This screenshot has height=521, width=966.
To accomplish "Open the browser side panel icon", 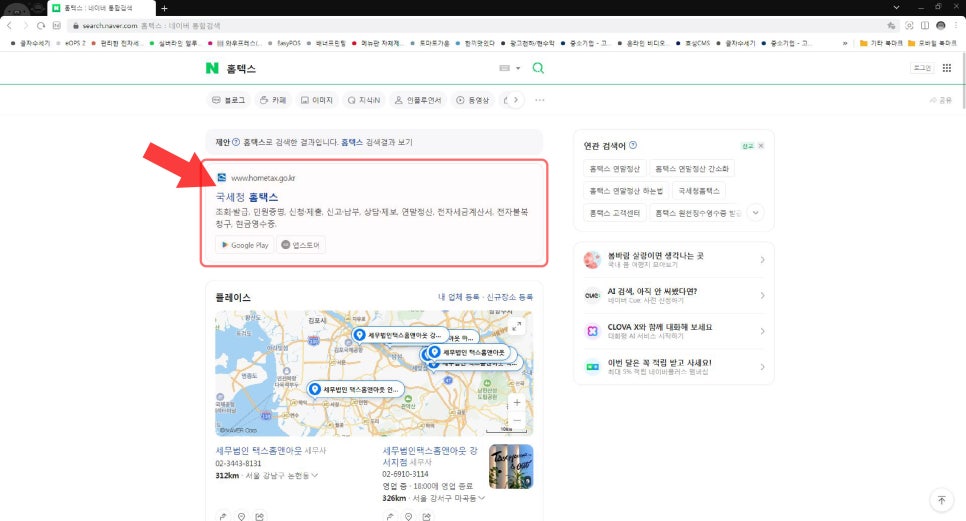I will pyautogui.click(x=925, y=25).
